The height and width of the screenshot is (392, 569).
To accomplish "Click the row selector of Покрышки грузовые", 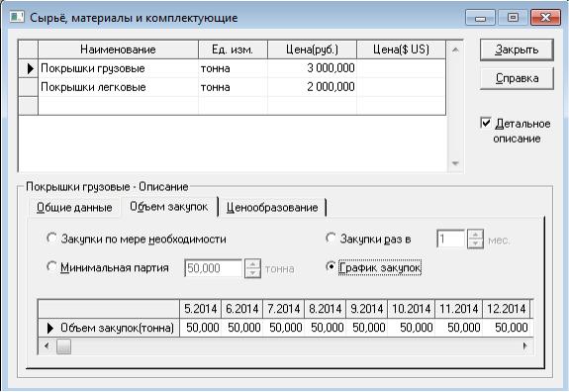I will (x=29, y=68).
